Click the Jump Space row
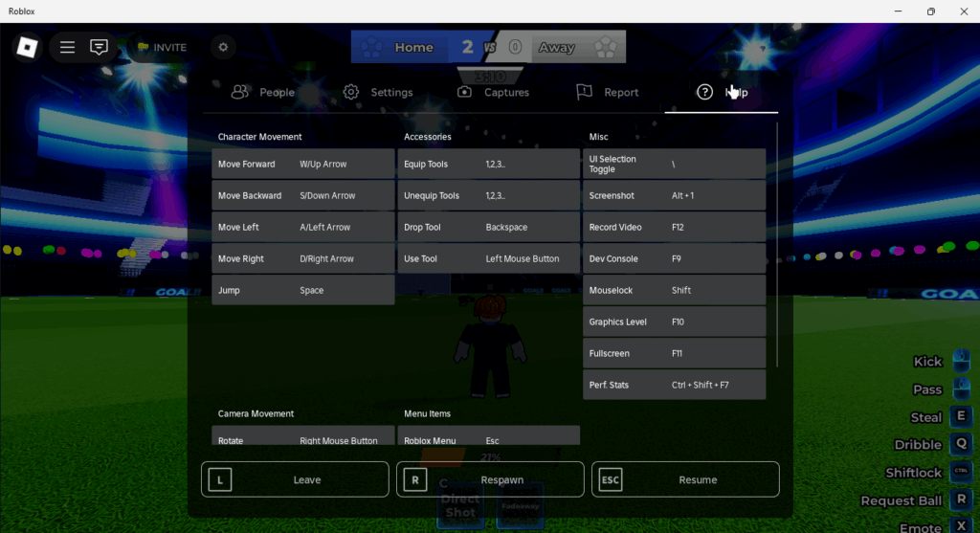The image size is (980, 533). pyautogui.click(x=303, y=290)
